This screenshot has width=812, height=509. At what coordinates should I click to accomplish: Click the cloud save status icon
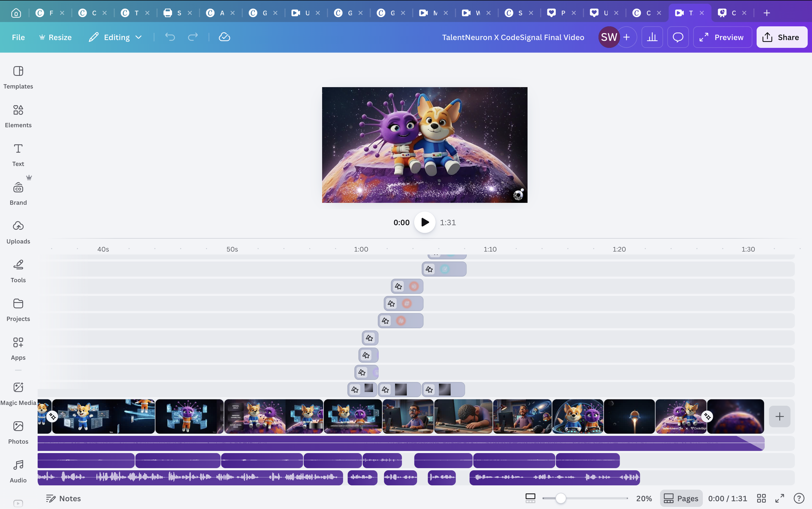[224, 37]
